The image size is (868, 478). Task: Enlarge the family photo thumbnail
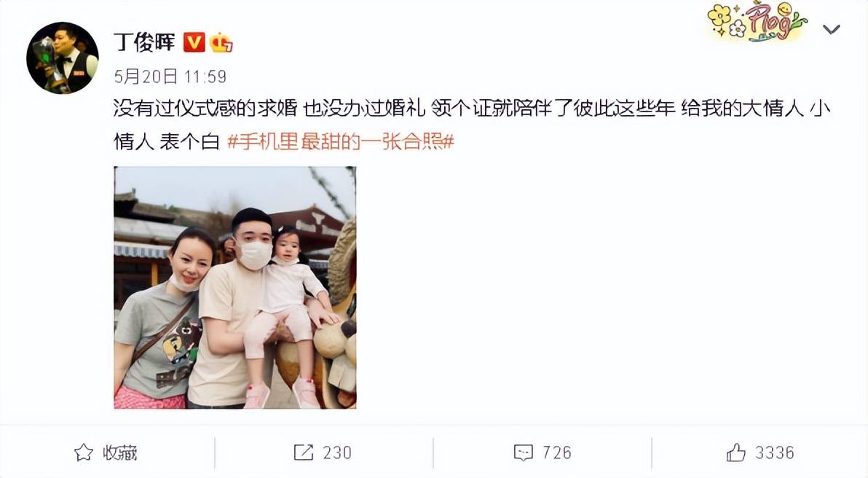(x=235, y=288)
